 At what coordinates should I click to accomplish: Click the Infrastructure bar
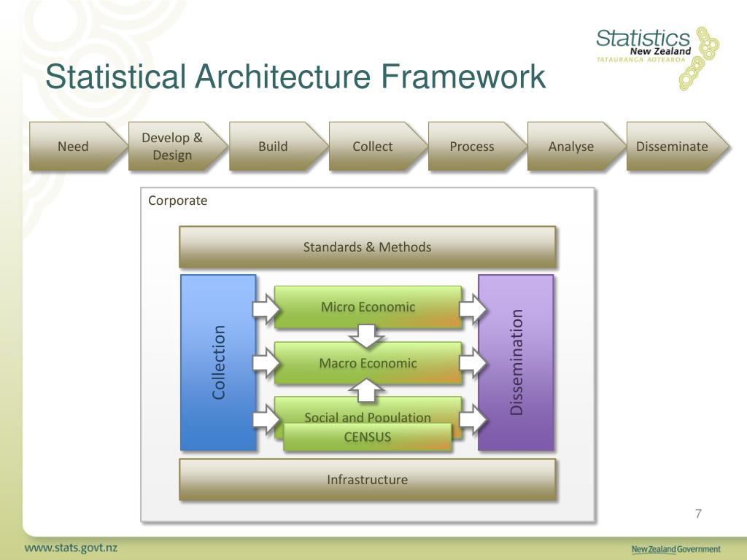[x=368, y=480]
